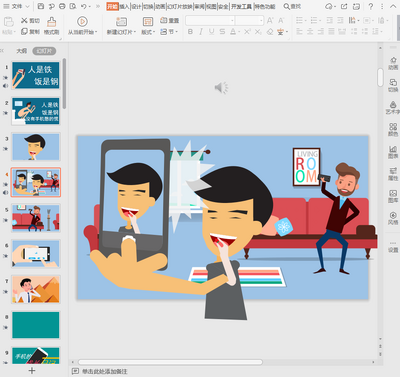
Task: Open the Animation (动画) ribbon tab
Action: tap(160, 6)
